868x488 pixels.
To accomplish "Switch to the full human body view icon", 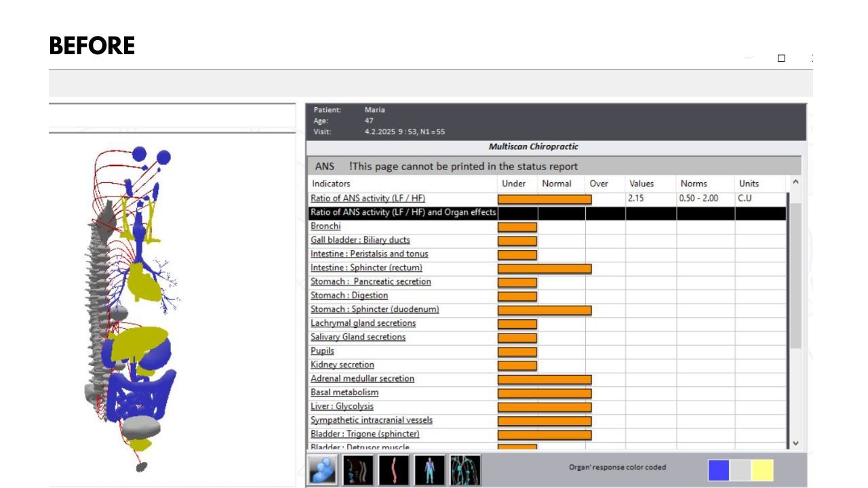I will (x=429, y=470).
